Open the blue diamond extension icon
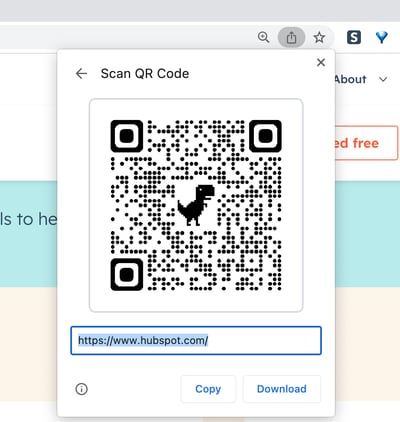400x422 pixels. [382, 37]
